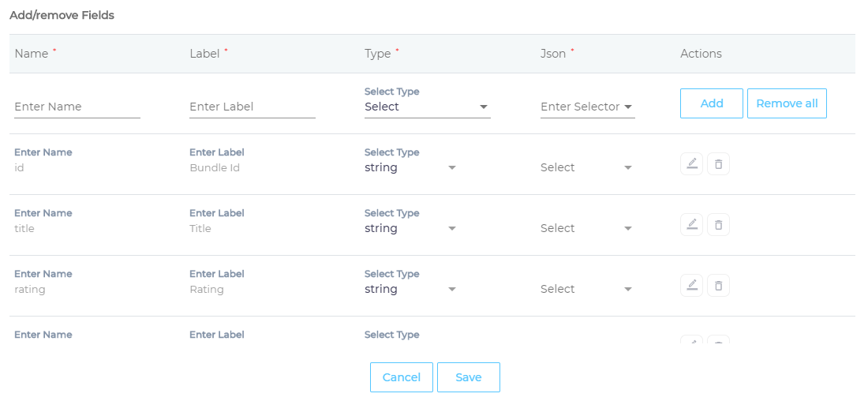Remove the rating row using trash icon
The height and width of the screenshot is (401, 868).
click(718, 286)
